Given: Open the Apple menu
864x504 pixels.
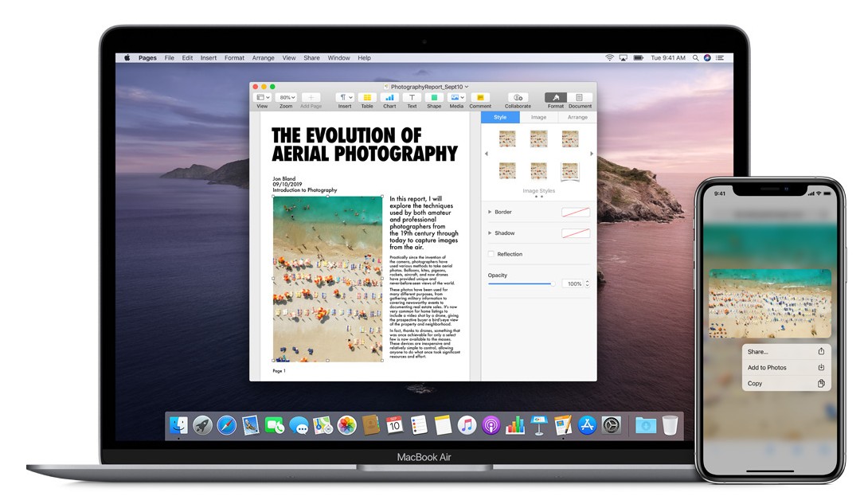Looking at the screenshot, I should [127, 57].
